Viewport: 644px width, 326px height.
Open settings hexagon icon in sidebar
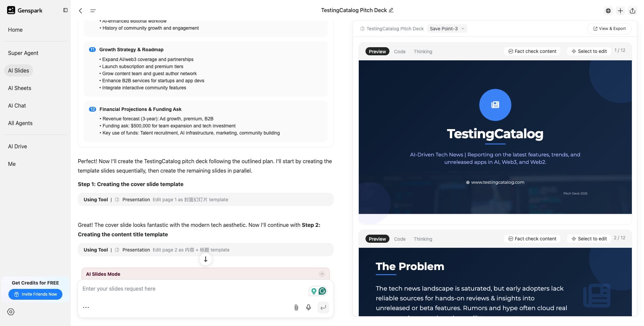coord(11,312)
